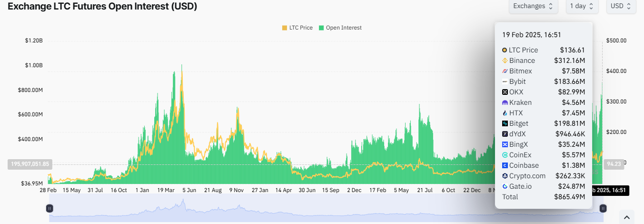The image size is (644, 224).
Task: Click the OKX logo icon
Action: pyautogui.click(x=505, y=92)
